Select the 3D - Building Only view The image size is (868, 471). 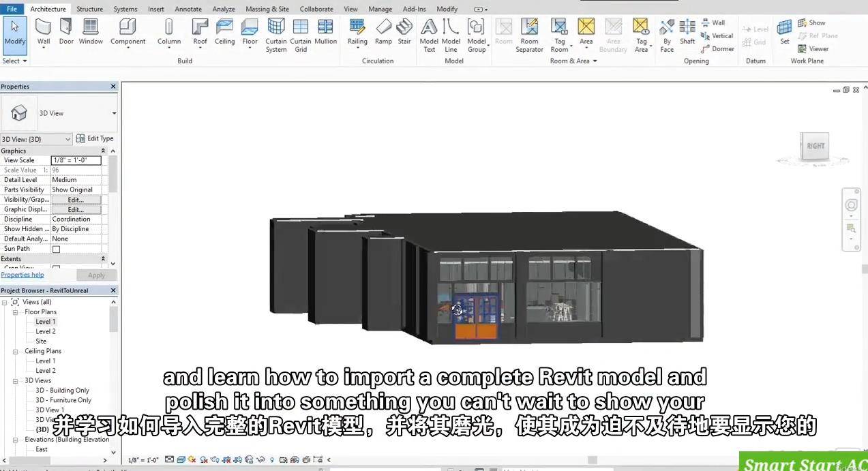tap(62, 391)
